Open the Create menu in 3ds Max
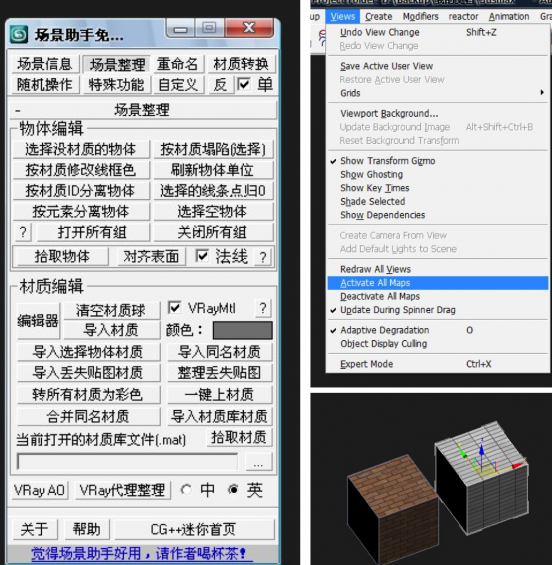This screenshot has height=565, width=552. [378, 17]
